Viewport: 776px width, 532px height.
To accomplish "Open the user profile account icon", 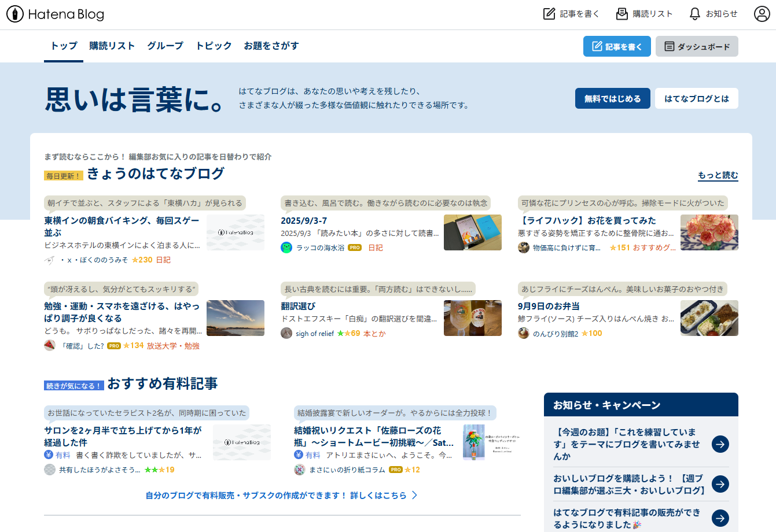I will [762, 14].
